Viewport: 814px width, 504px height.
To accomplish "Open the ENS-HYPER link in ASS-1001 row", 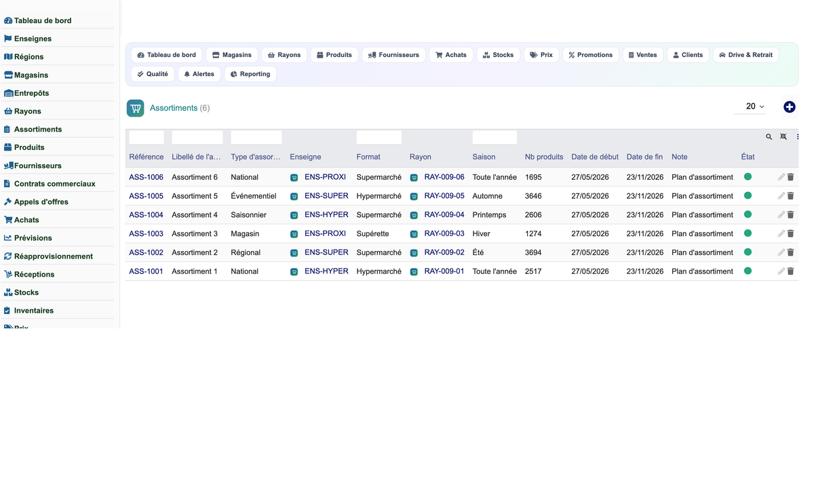I will point(326,271).
